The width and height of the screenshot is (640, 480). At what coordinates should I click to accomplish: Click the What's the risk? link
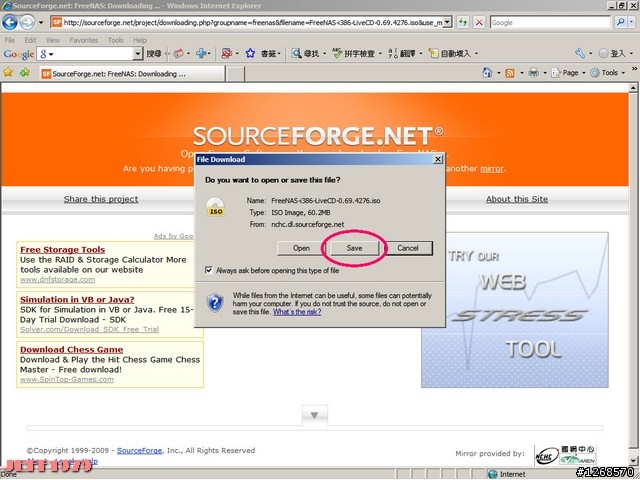(x=297, y=312)
